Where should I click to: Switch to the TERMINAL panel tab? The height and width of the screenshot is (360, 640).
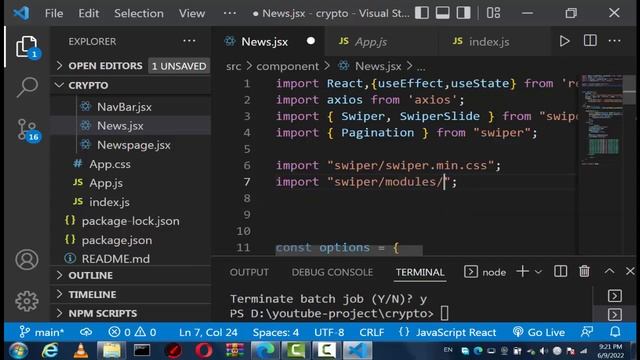pos(420,272)
